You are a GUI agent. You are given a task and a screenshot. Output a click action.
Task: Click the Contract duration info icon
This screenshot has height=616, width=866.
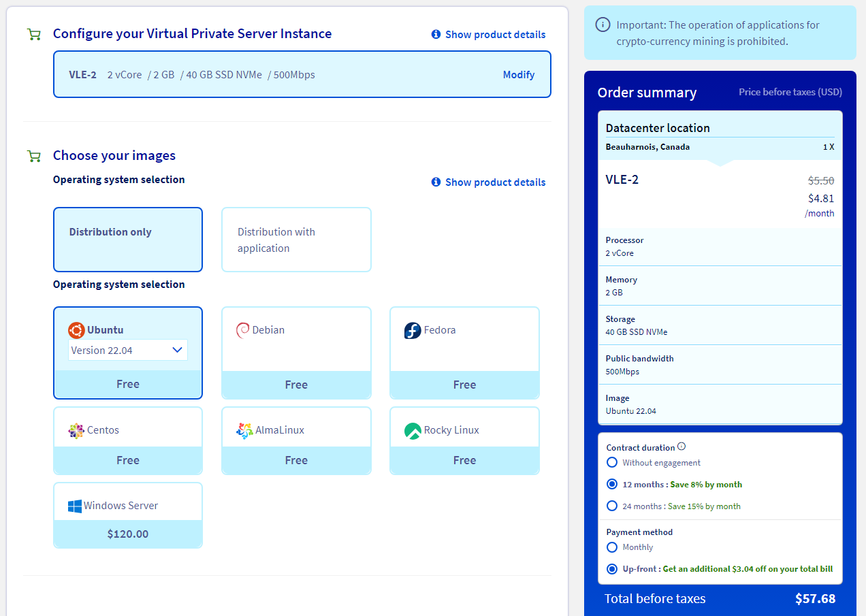[681, 447]
